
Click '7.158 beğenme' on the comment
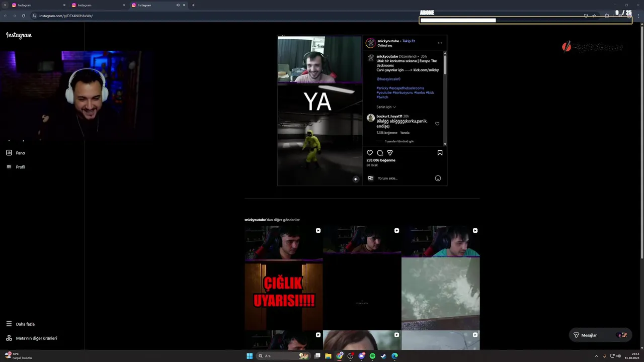pos(387,133)
